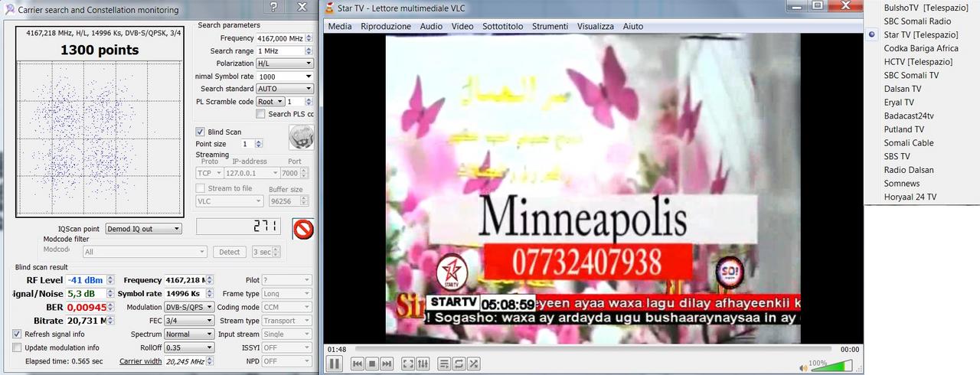The image size is (980, 375).
Task: Open the streaming Proto TCP dropdown
Action: coord(209,173)
